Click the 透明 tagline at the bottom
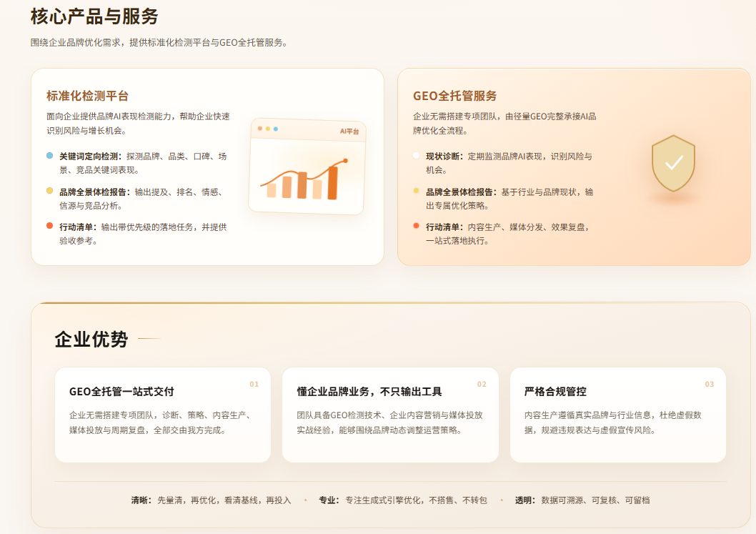This screenshot has height=534, width=756. (x=582, y=500)
